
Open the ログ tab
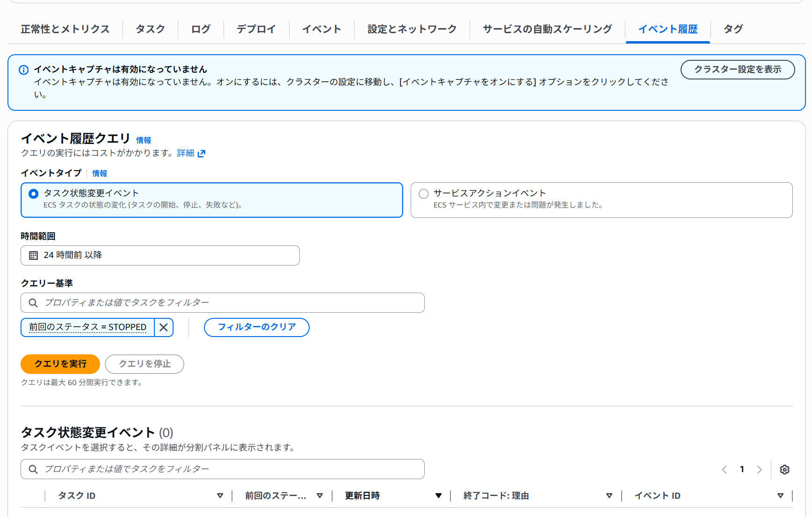pyautogui.click(x=201, y=29)
